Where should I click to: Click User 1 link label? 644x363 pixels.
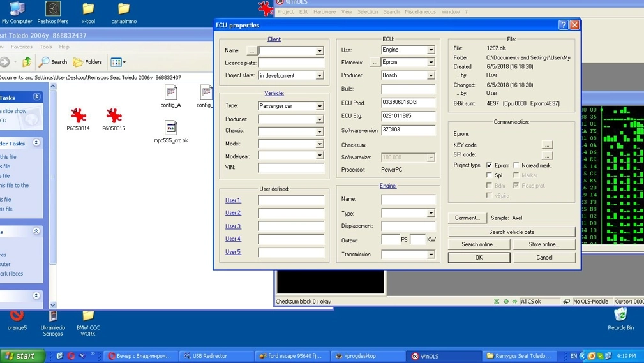click(234, 200)
